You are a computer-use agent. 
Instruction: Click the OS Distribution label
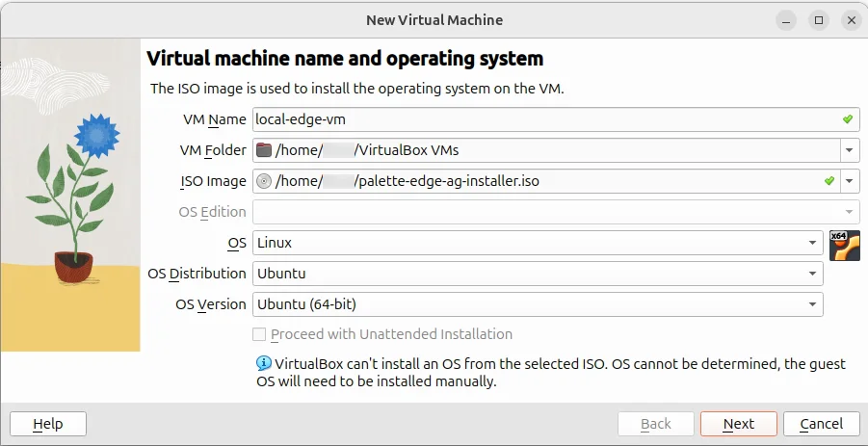pos(197,274)
